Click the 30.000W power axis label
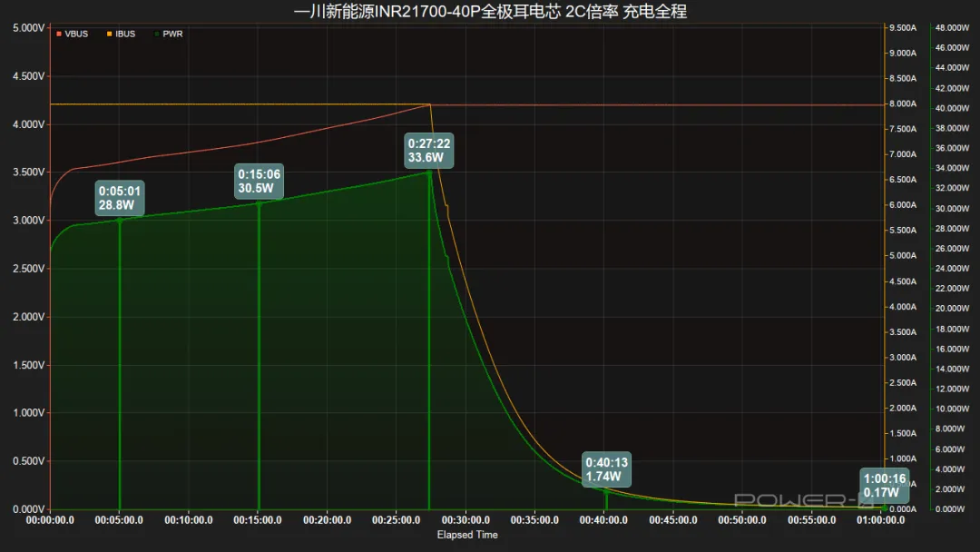This screenshot has width=980, height=552. click(953, 209)
